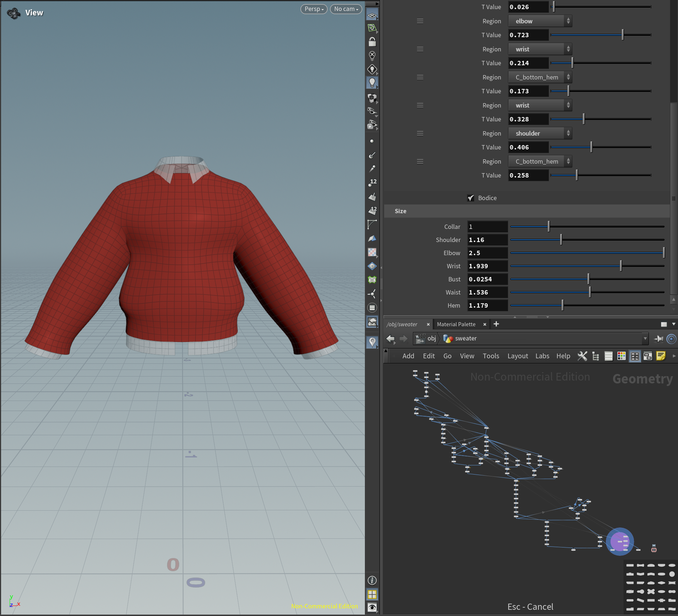Add a yellow sticky note icon
Viewport: 678px width, 616px height.
(661, 356)
